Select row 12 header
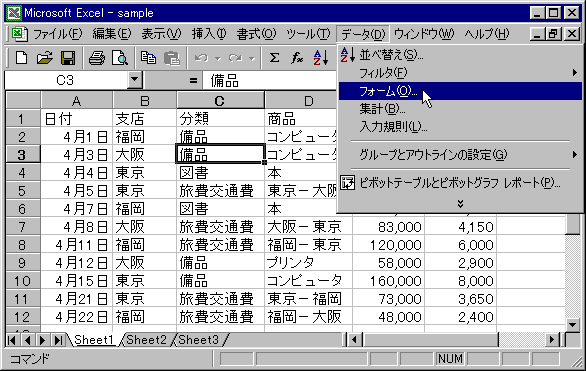 [x=22, y=317]
